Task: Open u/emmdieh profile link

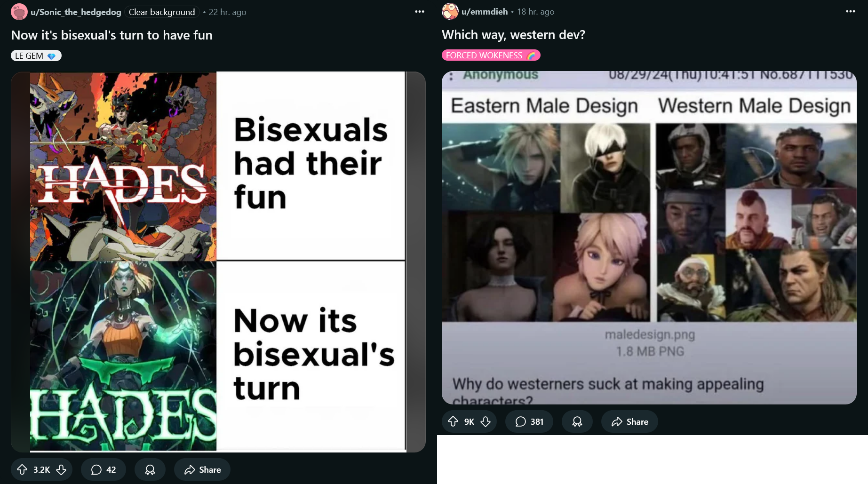Action: (x=485, y=11)
